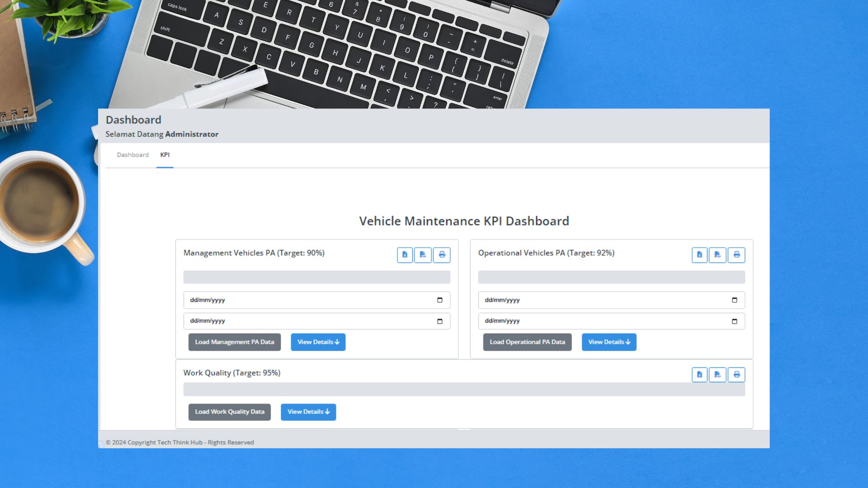Export Operational Vehicles PA as PDF
Viewport: 868px width, 488px height.
pyautogui.click(x=717, y=255)
